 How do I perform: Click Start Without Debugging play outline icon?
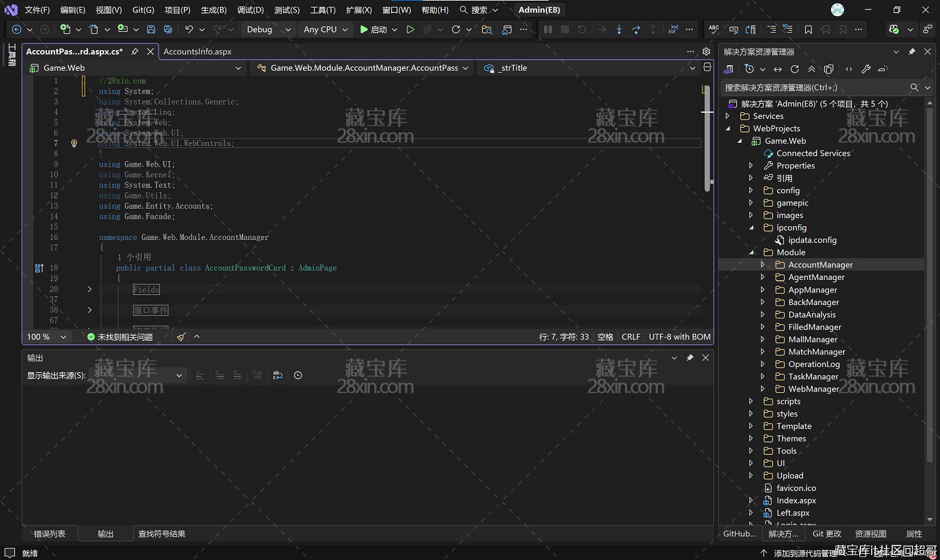click(410, 29)
